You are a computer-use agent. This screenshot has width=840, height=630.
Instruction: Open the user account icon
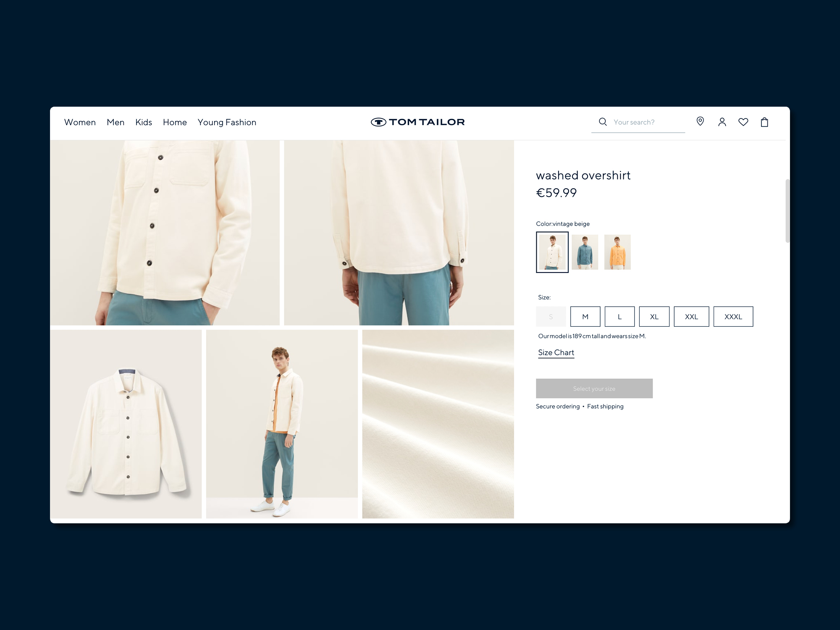pyautogui.click(x=722, y=122)
